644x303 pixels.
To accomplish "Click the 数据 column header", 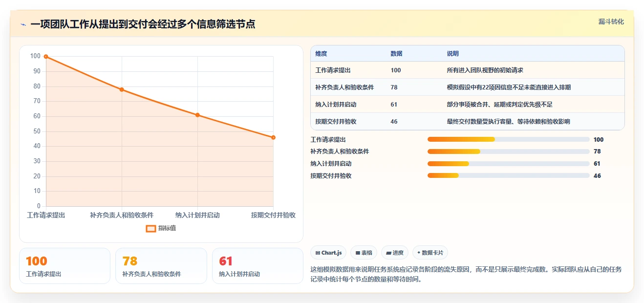I will 396,54.
